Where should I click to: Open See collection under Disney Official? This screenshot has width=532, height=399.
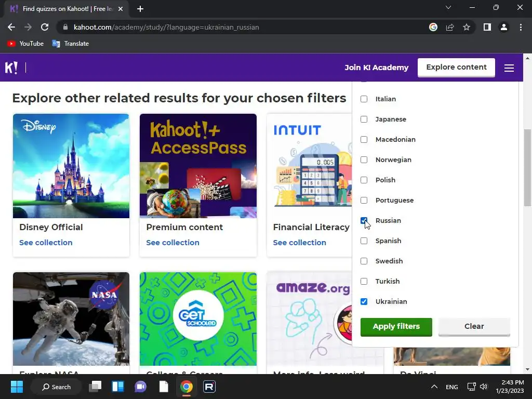click(46, 243)
